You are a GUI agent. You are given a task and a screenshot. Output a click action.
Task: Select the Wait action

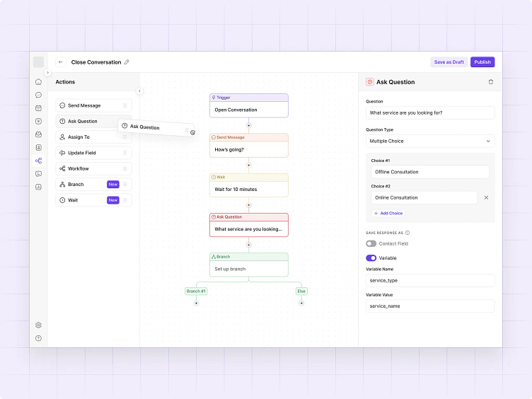click(93, 200)
